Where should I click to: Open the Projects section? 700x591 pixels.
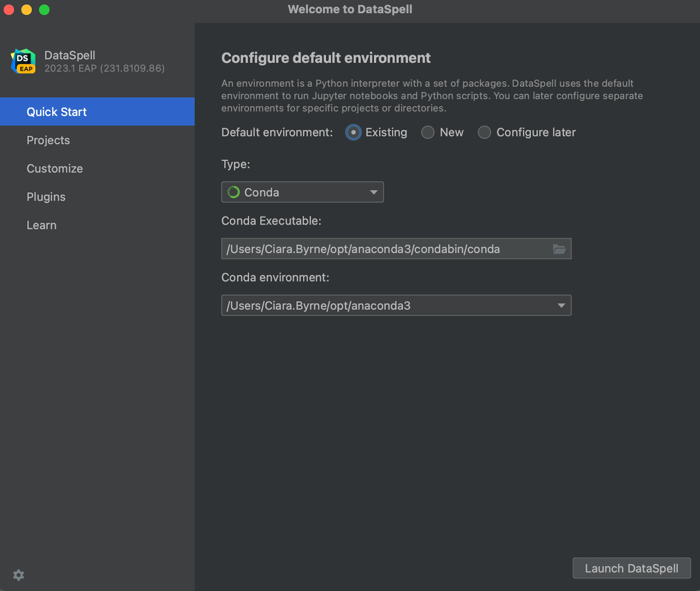tap(48, 140)
